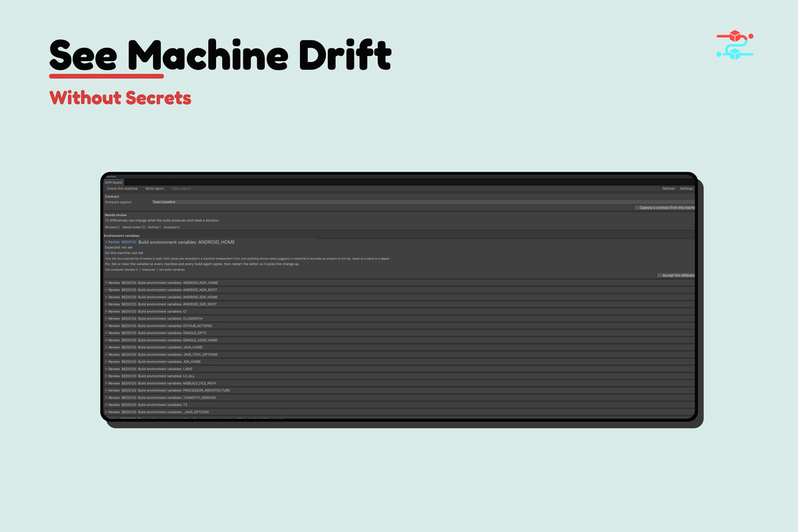Click the logo icon in the corner
Image resolution: width=798 pixels, height=532 pixels.
[x=735, y=45]
